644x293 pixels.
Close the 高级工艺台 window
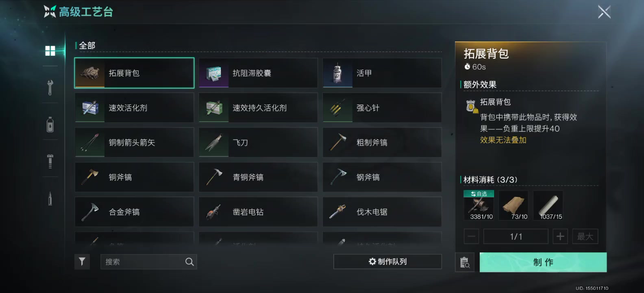tap(604, 12)
